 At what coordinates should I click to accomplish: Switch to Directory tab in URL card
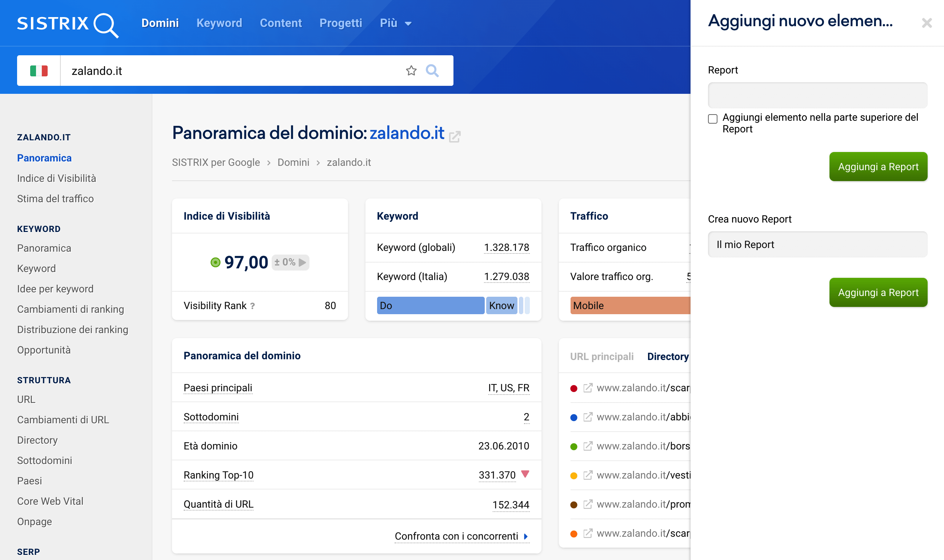(668, 357)
